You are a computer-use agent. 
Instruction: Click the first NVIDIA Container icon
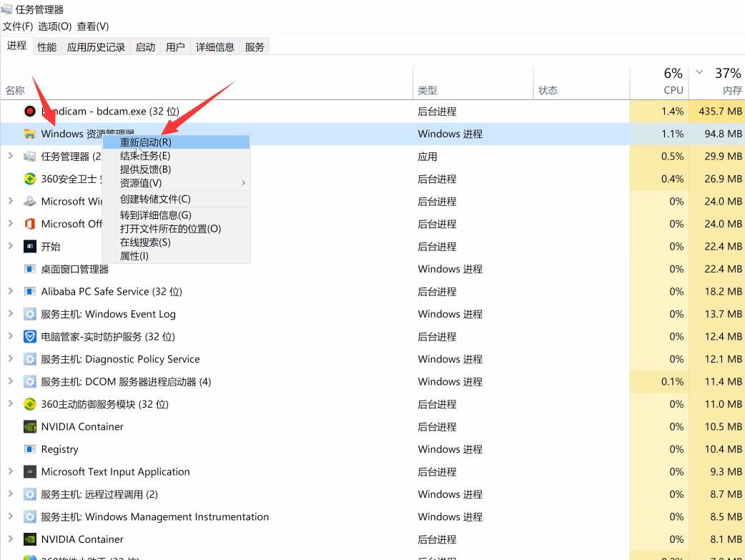(x=30, y=427)
